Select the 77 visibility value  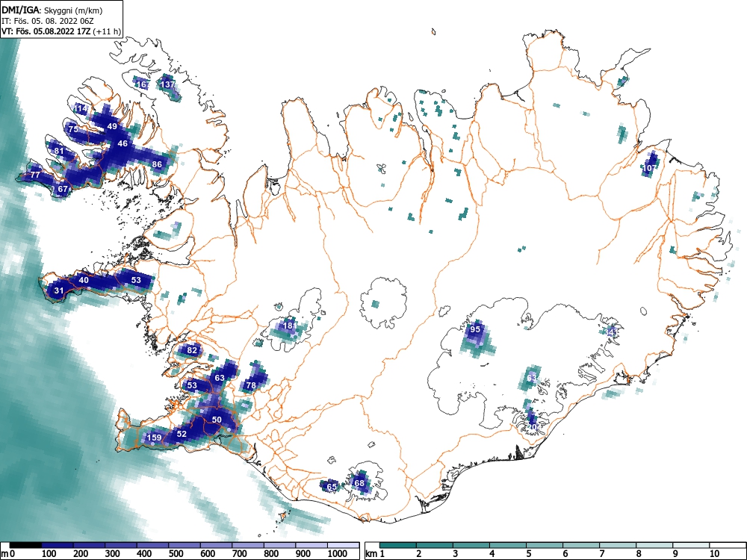(x=35, y=175)
